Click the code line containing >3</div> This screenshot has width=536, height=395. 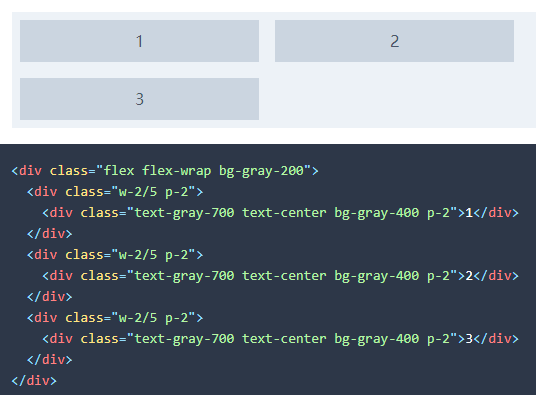click(x=281, y=339)
